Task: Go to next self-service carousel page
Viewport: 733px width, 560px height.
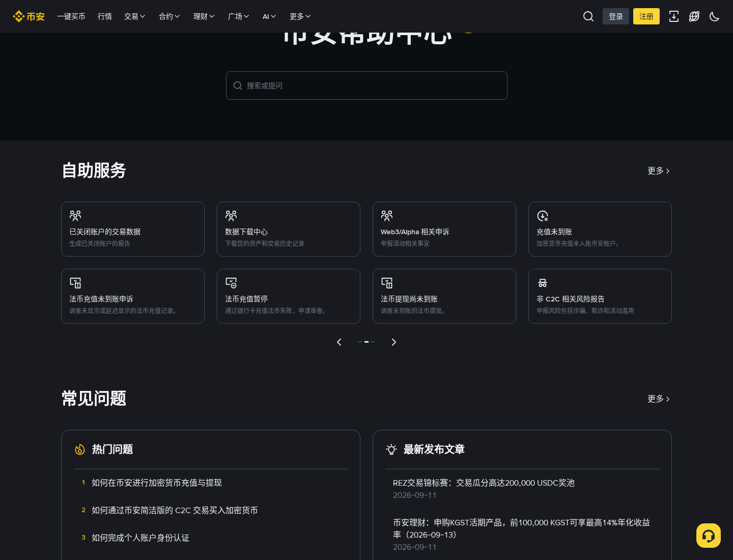Action: [393, 342]
